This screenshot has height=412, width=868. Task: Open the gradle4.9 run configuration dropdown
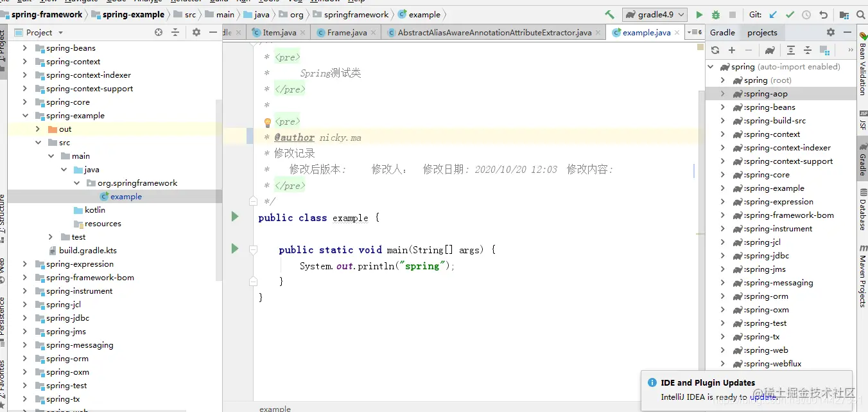[655, 15]
